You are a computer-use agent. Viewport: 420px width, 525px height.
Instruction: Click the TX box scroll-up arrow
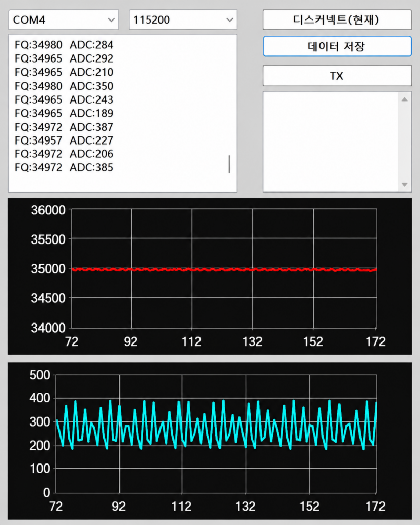(x=405, y=99)
